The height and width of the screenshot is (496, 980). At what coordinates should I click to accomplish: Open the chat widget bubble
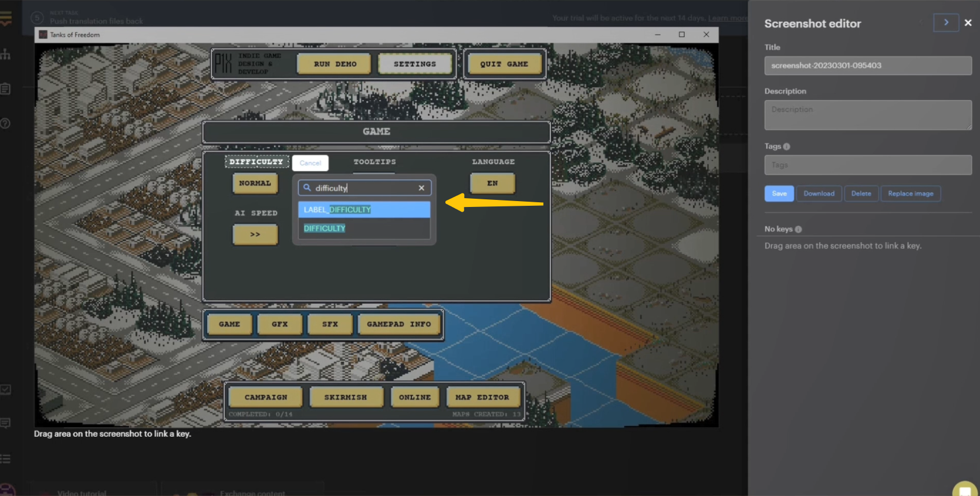pos(965,489)
